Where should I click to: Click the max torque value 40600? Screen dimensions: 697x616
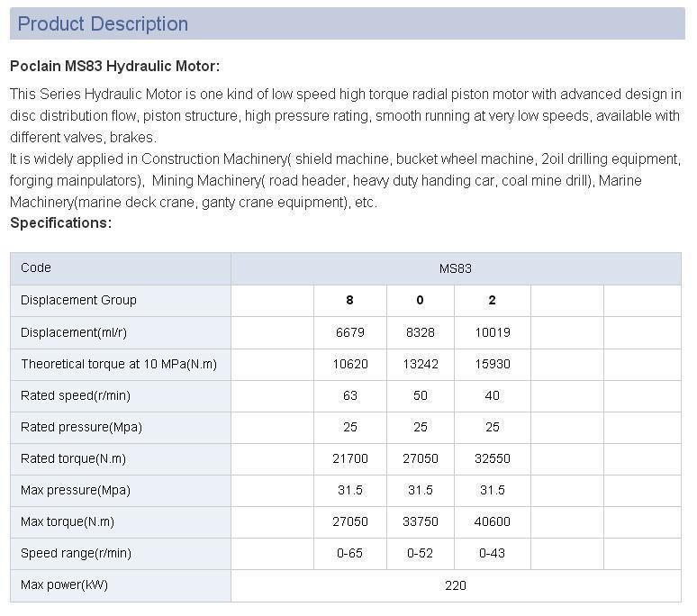(492, 521)
